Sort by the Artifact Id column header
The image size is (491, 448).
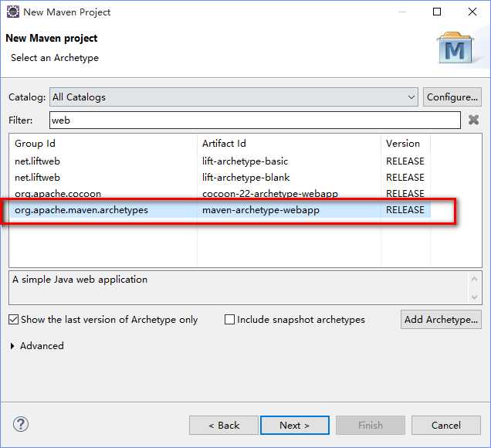pyautogui.click(x=289, y=144)
